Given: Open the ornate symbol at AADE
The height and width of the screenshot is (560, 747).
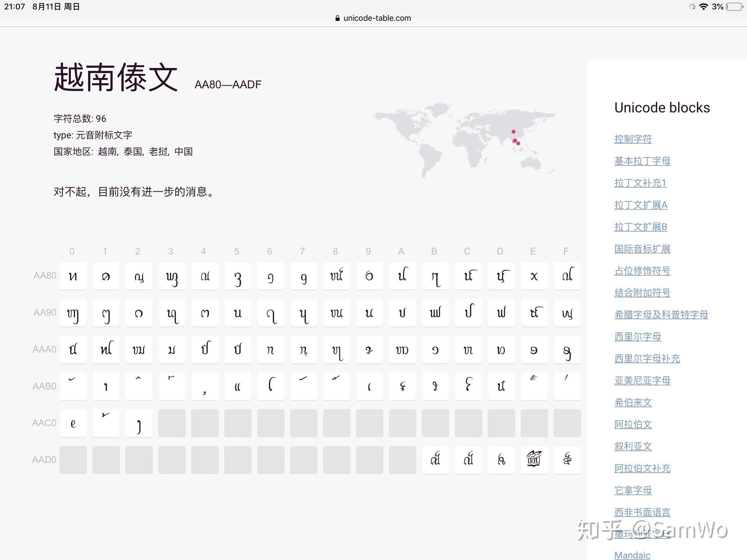Looking at the screenshot, I should pyautogui.click(x=534, y=460).
